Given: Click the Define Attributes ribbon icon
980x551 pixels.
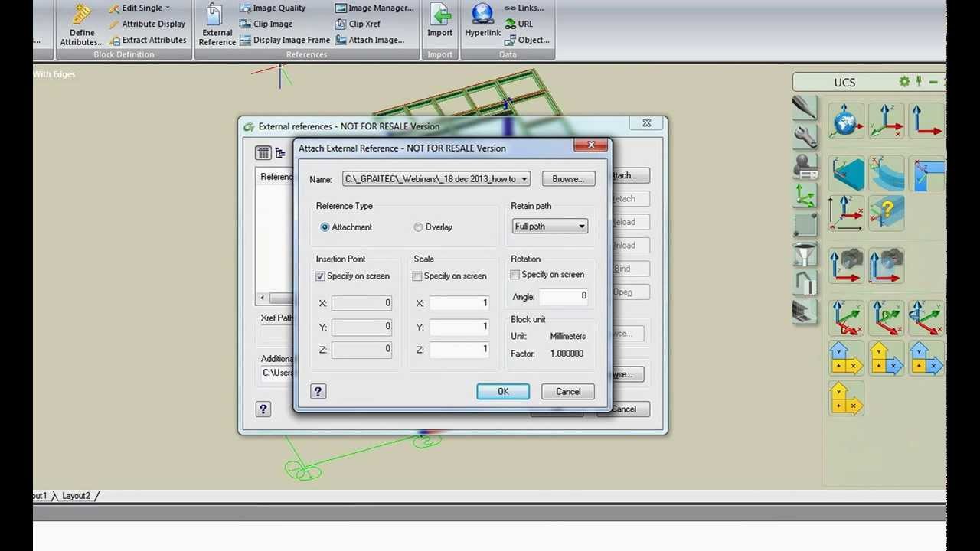Looking at the screenshot, I should click(82, 24).
